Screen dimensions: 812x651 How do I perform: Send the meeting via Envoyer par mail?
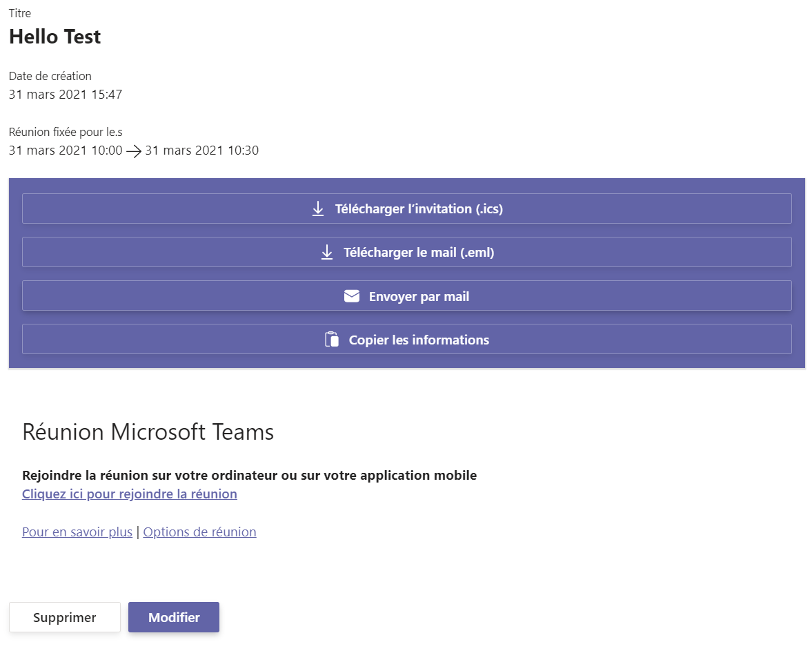click(406, 295)
